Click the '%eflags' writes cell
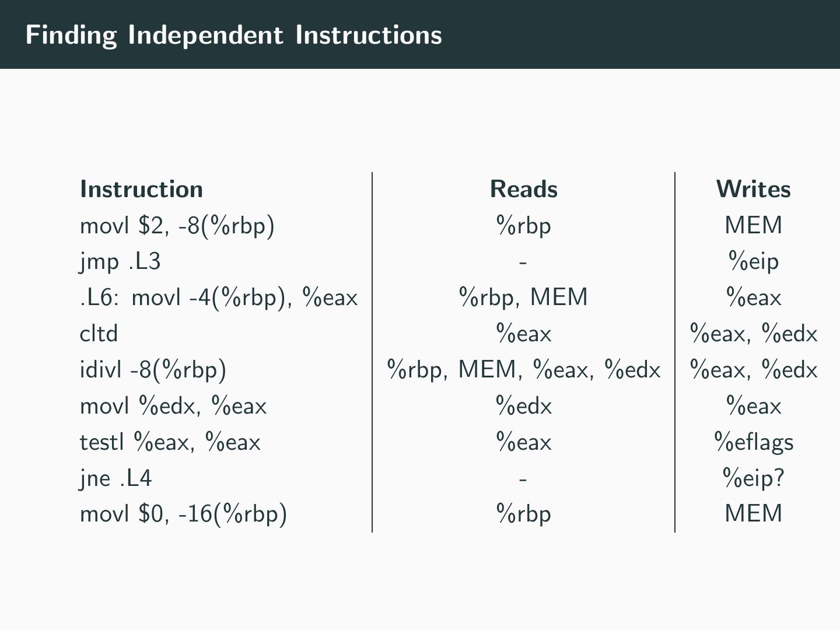Viewport: 840px width, 630px height. point(753,442)
